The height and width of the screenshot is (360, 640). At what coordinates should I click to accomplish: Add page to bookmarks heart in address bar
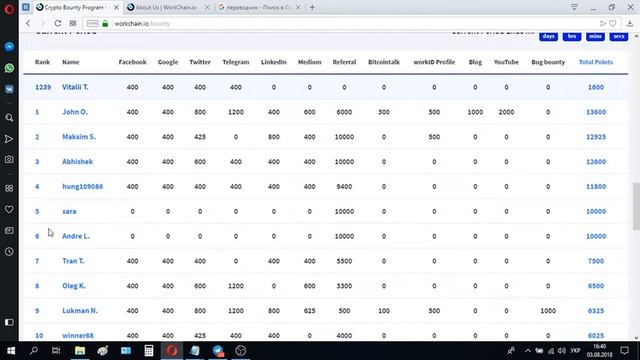tap(613, 24)
